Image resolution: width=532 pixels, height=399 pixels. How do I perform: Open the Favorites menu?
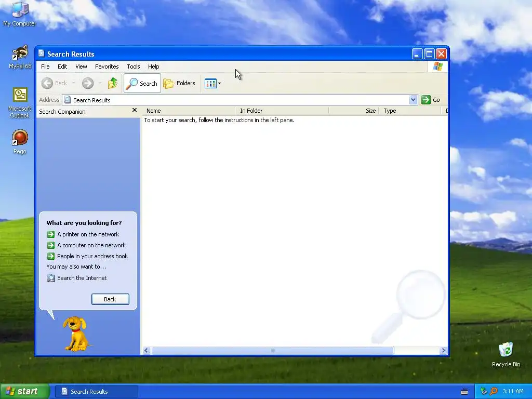(x=107, y=66)
